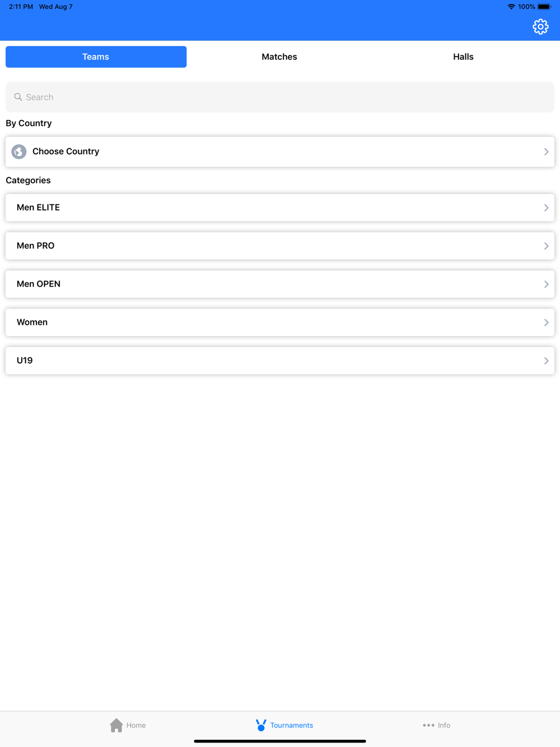The height and width of the screenshot is (747, 560).
Task: Tap the magnifier icon in search bar
Action: pyautogui.click(x=18, y=97)
